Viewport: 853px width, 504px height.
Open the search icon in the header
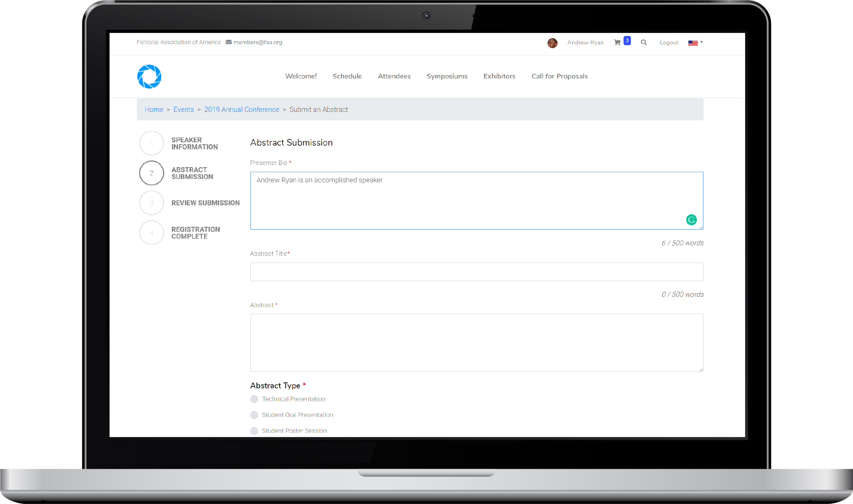coord(644,42)
